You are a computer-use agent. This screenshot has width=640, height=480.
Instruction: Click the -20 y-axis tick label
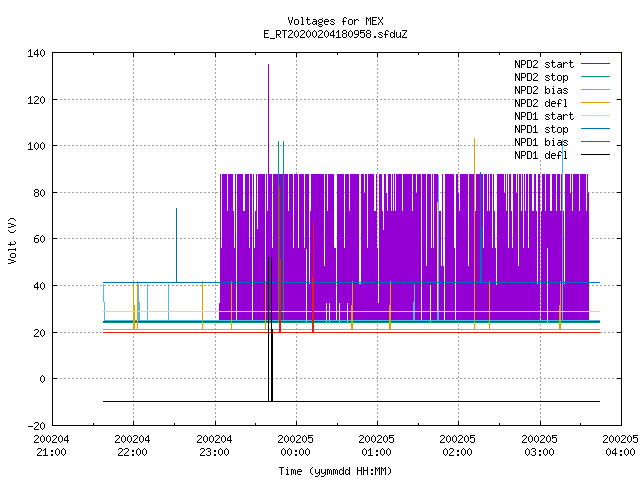[x=36, y=426]
